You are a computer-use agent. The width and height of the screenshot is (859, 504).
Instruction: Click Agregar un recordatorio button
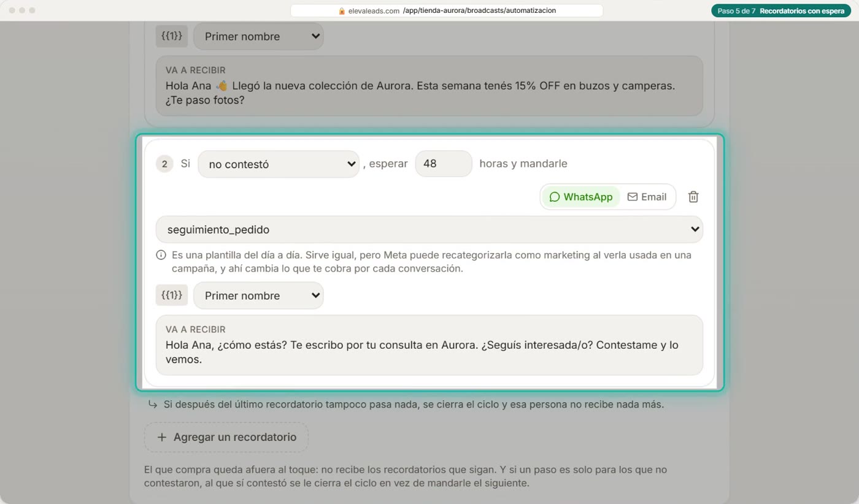coord(226,437)
